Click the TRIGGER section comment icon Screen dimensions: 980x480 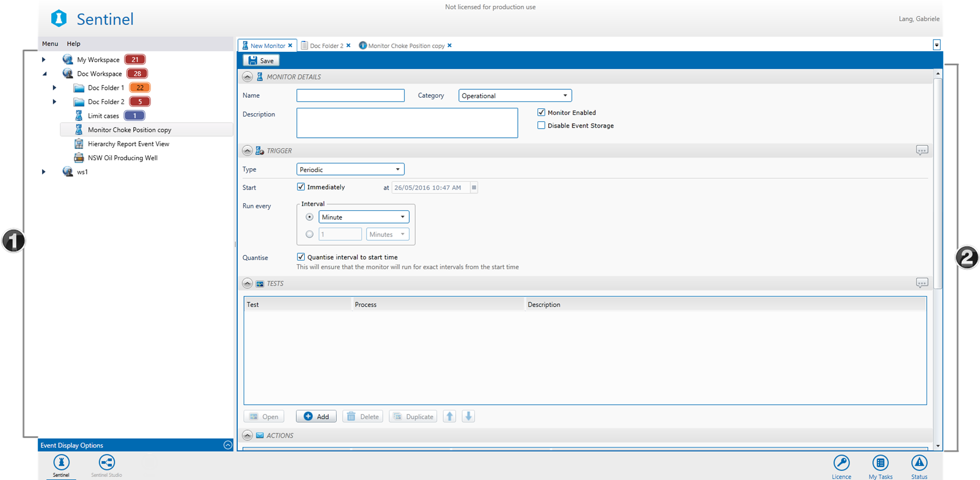pyautogui.click(x=922, y=150)
